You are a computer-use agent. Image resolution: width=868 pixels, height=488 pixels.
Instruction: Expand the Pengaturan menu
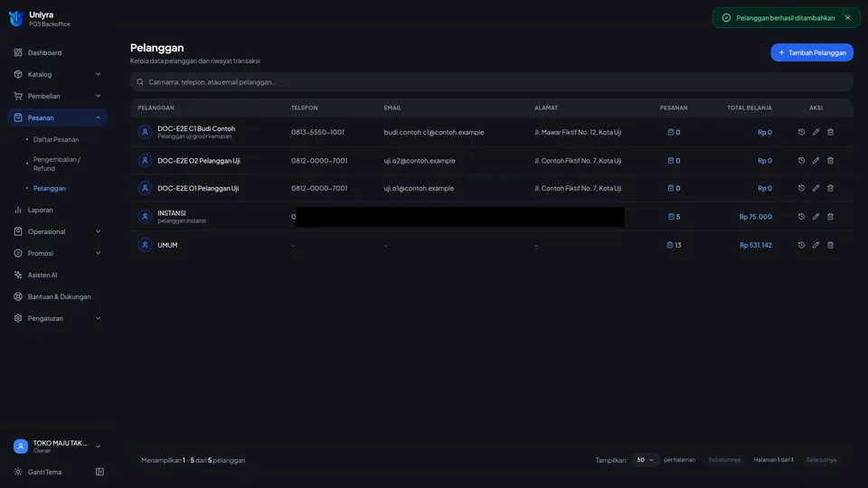click(58, 318)
